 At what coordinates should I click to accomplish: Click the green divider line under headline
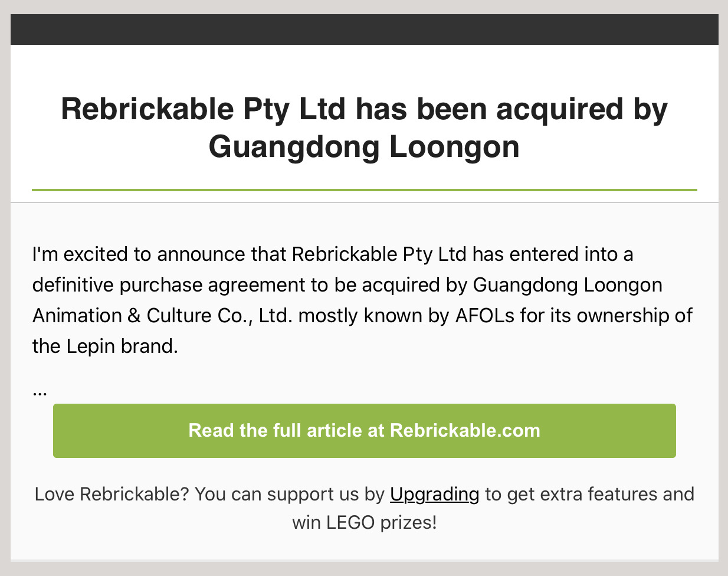point(364,190)
